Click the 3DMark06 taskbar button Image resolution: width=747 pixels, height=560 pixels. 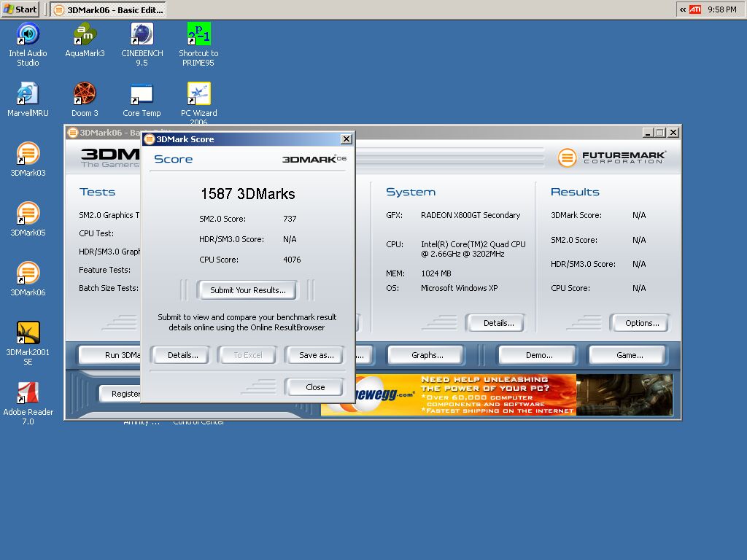tap(109, 9)
